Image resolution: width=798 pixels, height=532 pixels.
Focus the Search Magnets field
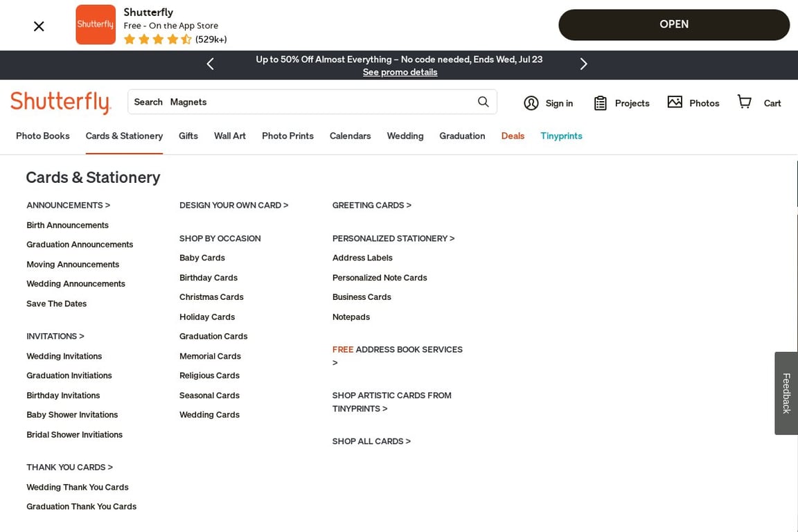tap(312, 102)
